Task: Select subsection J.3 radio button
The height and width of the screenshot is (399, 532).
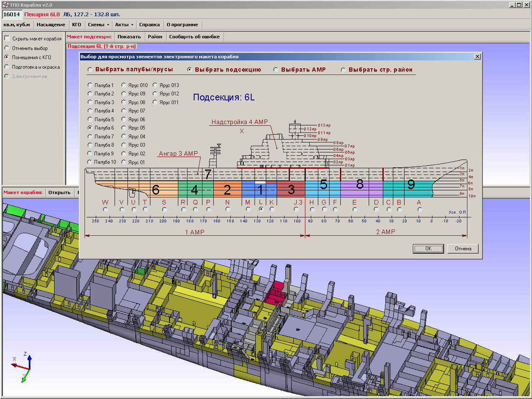Action: 296,209
